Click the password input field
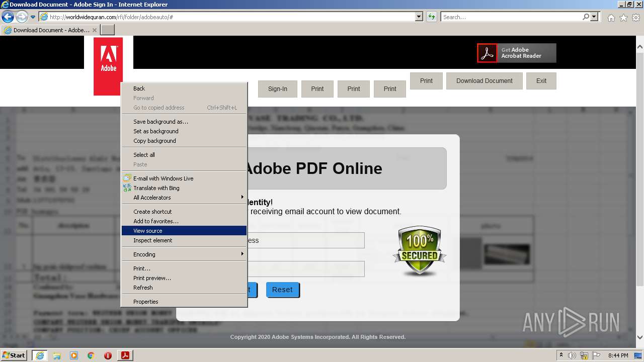Screen dimensions: 644x362 [x=306, y=269]
